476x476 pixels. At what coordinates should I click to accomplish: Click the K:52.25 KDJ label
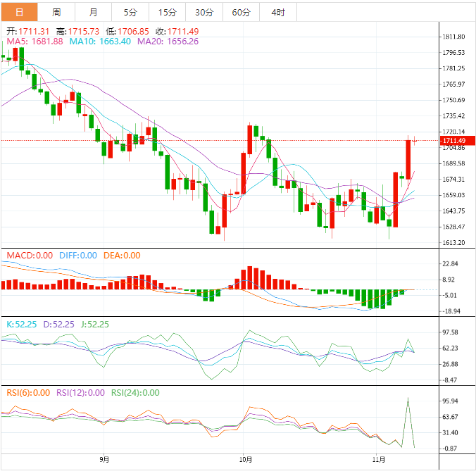coord(22,324)
